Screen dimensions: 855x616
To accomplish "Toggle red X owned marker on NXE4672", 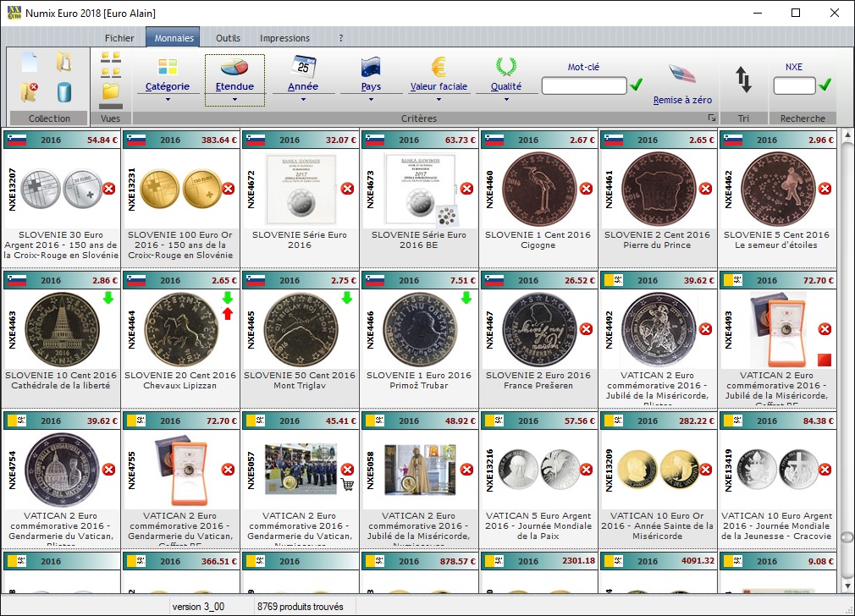I will click(x=347, y=189).
